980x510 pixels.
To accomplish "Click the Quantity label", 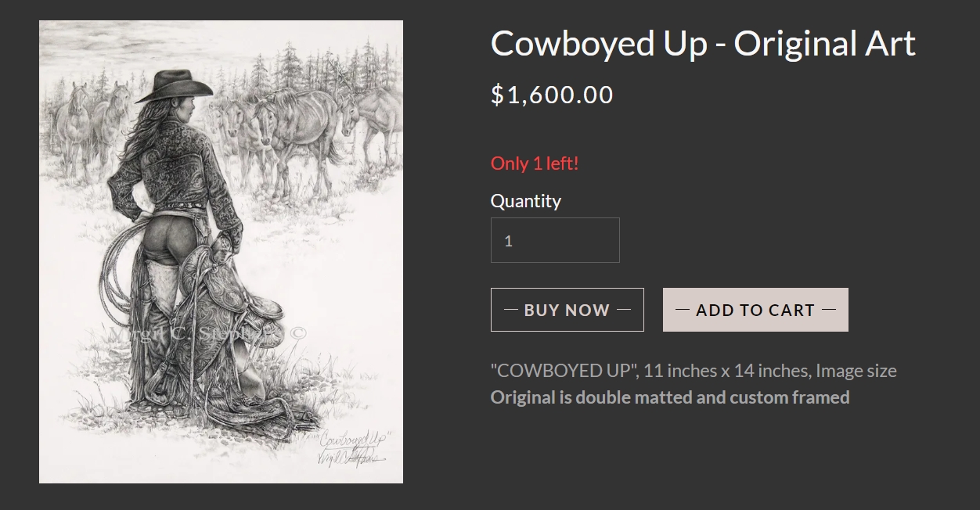I will [526, 201].
